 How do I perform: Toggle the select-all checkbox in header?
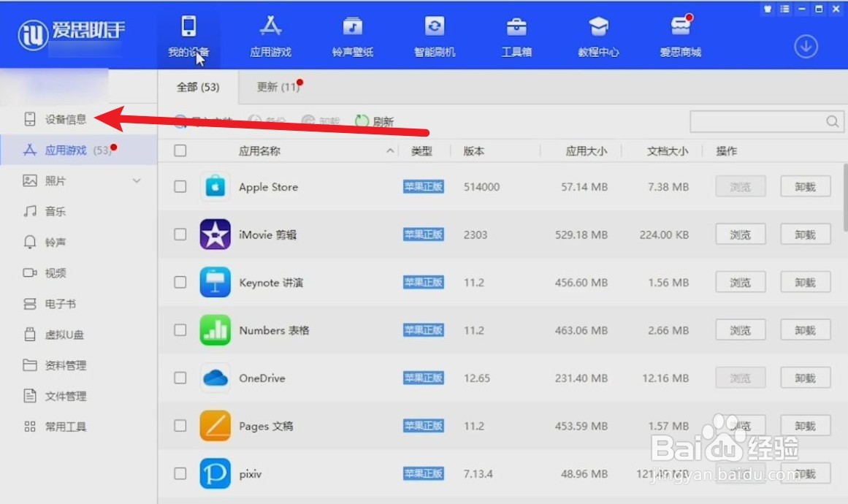(x=180, y=151)
